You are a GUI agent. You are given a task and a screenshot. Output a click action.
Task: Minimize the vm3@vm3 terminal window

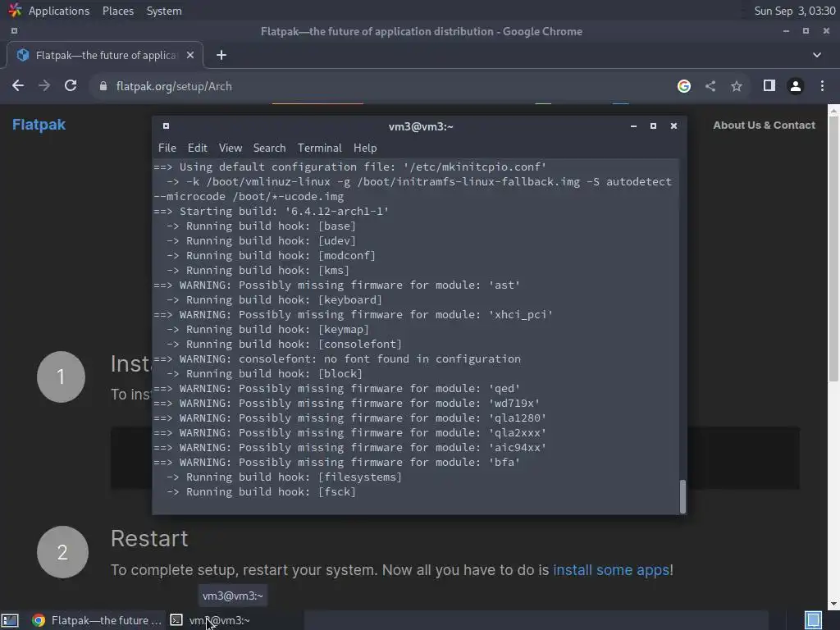633,126
